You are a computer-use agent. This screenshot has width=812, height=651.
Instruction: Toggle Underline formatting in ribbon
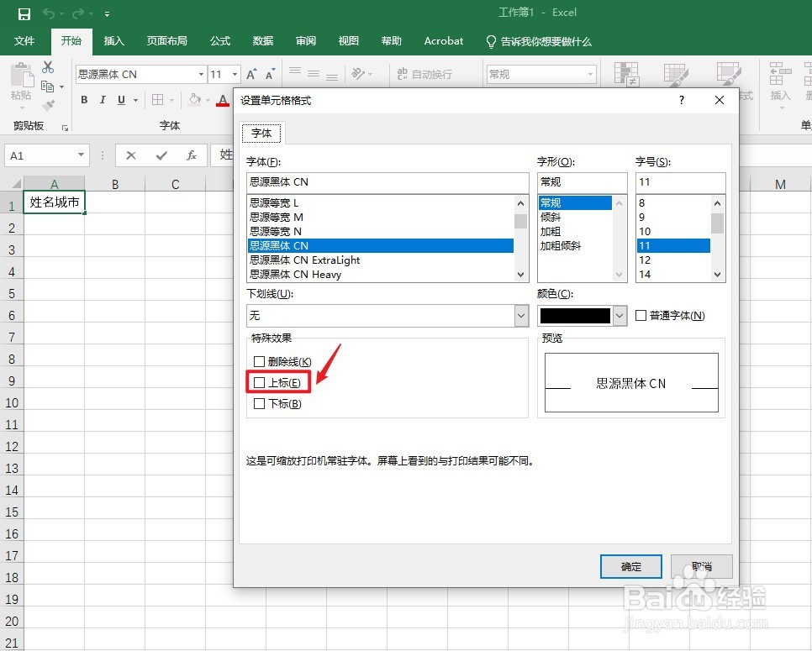pos(121,100)
